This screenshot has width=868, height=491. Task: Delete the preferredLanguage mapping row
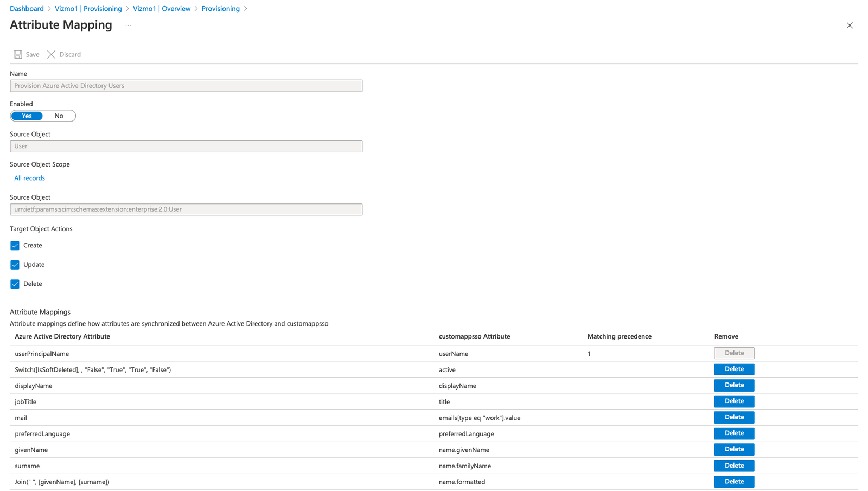pyautogui.click(x=734, y=433)
